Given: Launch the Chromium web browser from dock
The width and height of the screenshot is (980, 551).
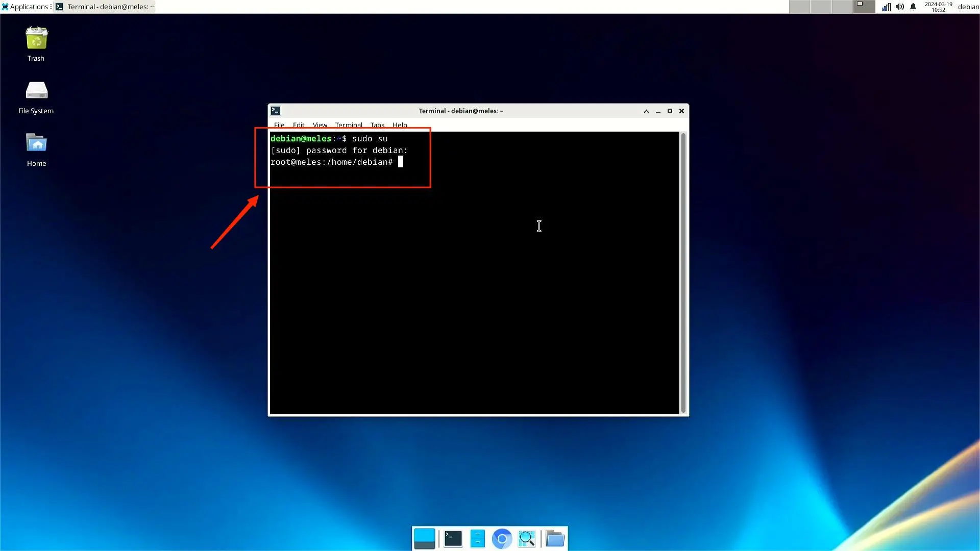Looking at the screenshot, I should [x=502, y=539].
